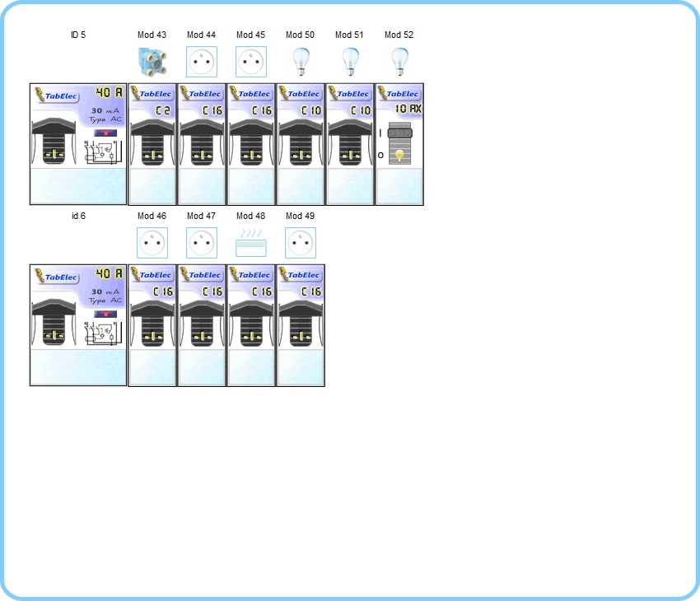Click the light bulb icon above Mod 52
This screenshot has height=601, width=700.
(x=400, y=62)
